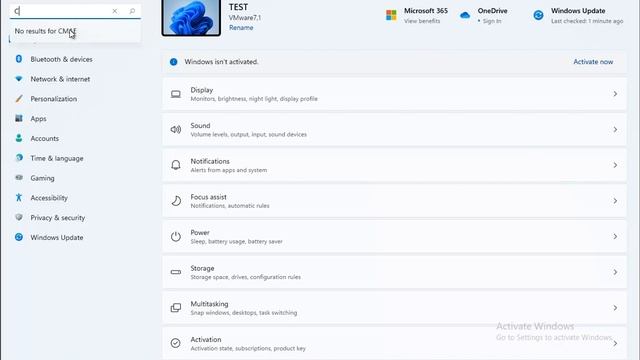Viewport: 640px width, 360px height.
Task: Click the OneDrive cloud icon
Action: click(x=465, y=16)
